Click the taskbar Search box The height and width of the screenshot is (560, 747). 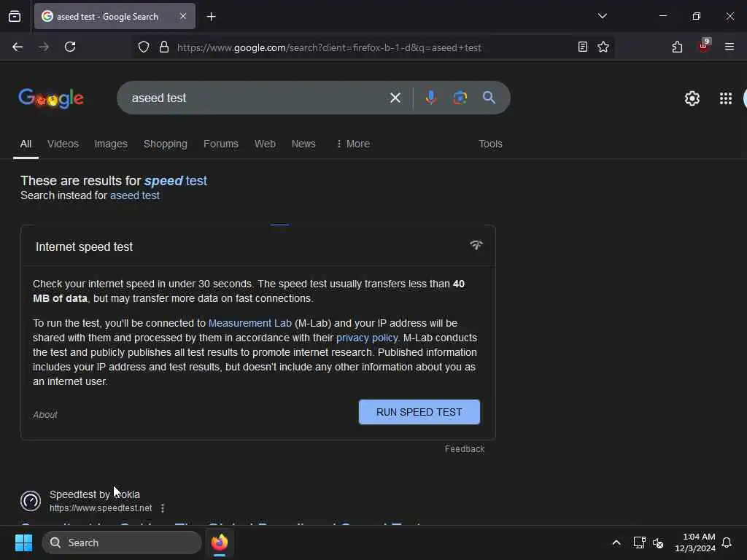tap(122, 542)
